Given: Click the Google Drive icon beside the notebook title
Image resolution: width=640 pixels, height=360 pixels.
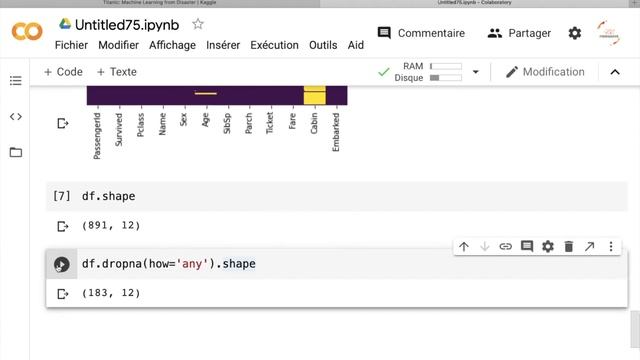Looking at the screenshot, I should 64,24.
